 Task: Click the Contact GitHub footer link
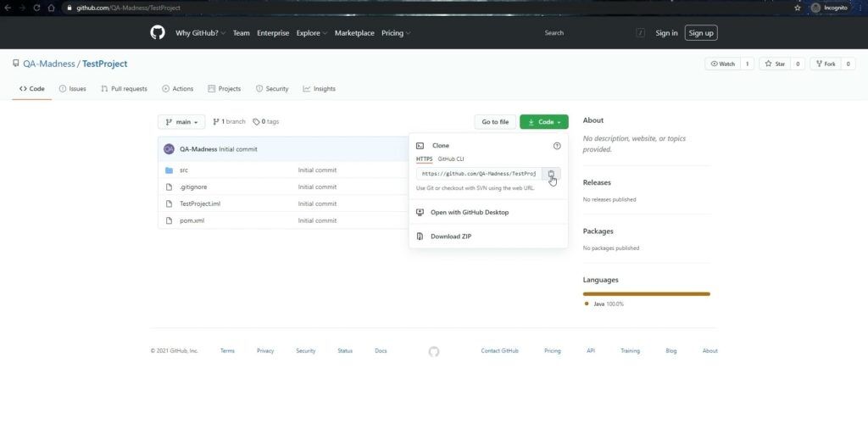click(x=500, y=351)
